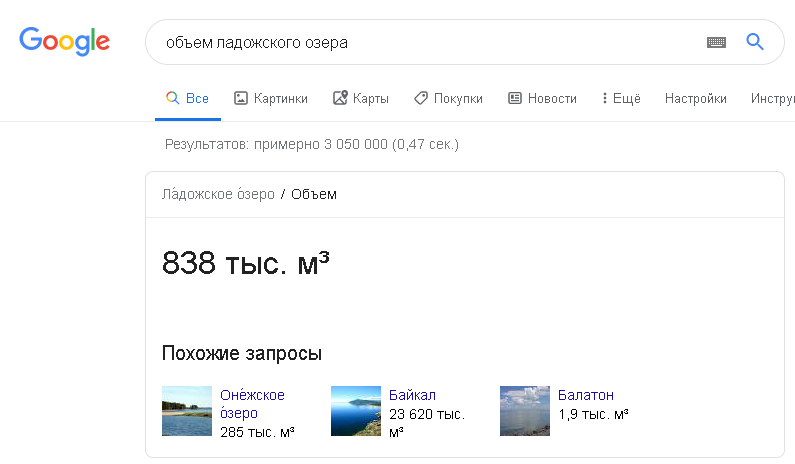This screenshot has width=795, height=464.
Task: Click the Новости newspaper icon
Action: coord(515,98)
